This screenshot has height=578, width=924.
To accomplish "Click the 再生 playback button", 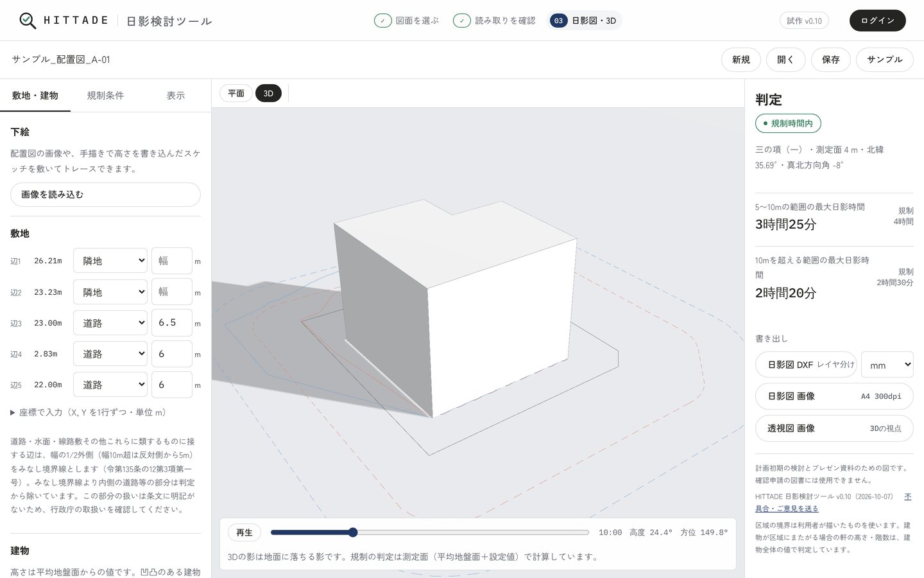I will [244, 532].
